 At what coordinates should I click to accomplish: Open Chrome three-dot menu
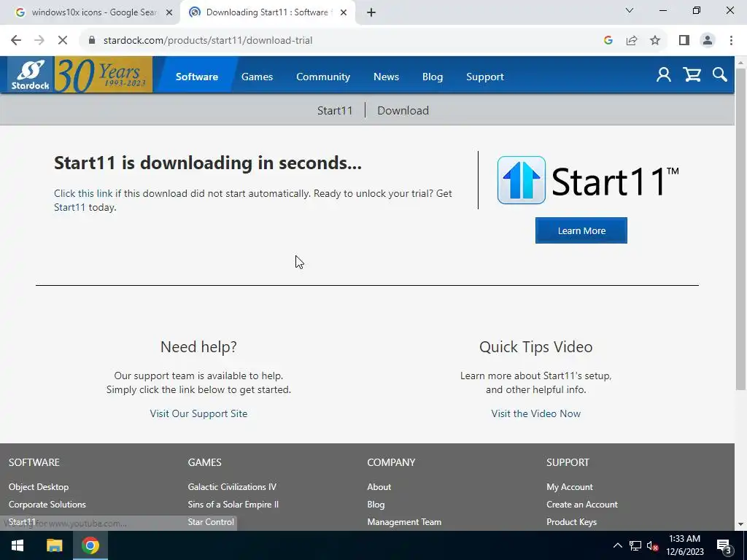[x=731, y=41]
